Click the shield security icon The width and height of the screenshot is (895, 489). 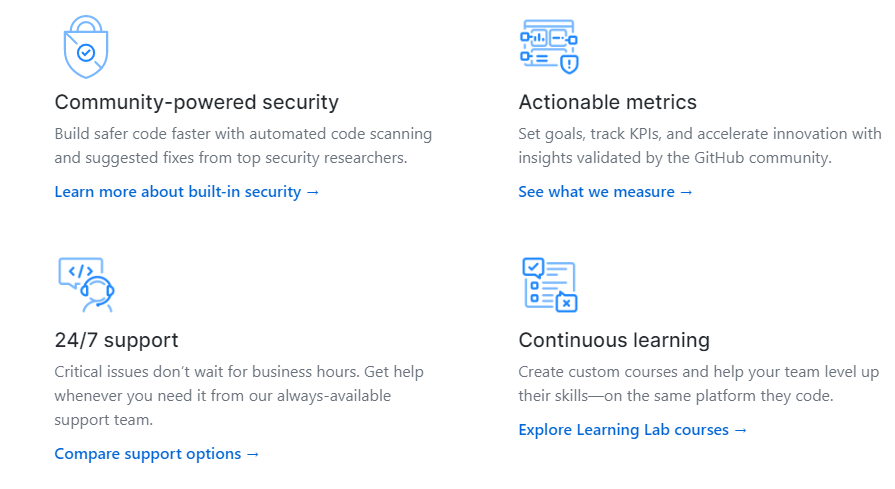(x=86, y=47)
